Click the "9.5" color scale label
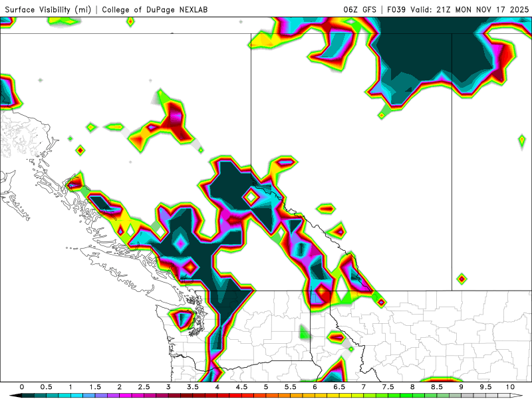 (x=486, y=387)
